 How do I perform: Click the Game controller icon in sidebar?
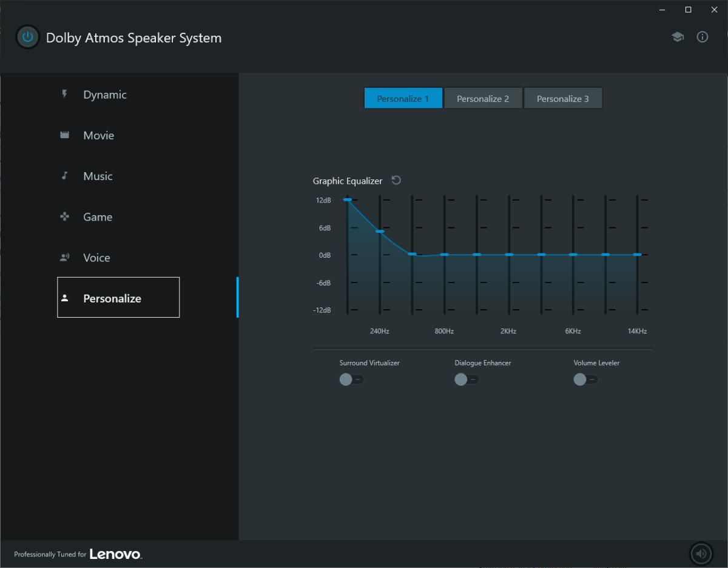pos(64,217)
